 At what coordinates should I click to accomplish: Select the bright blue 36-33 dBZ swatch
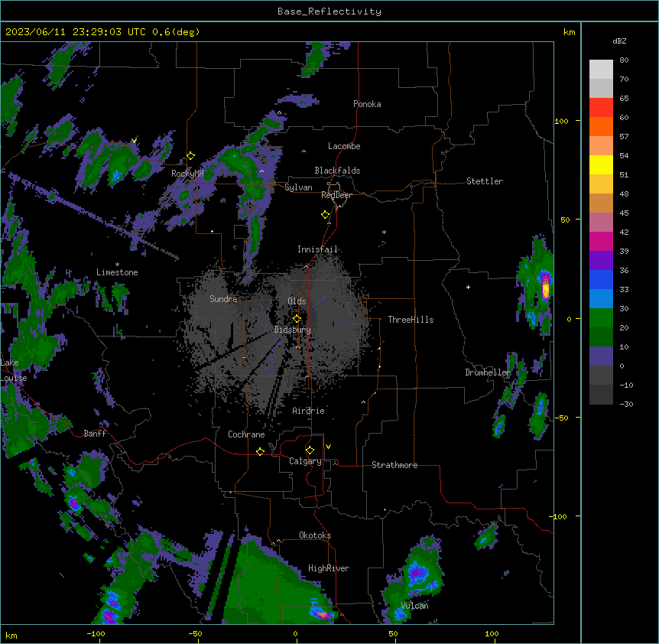601,279
